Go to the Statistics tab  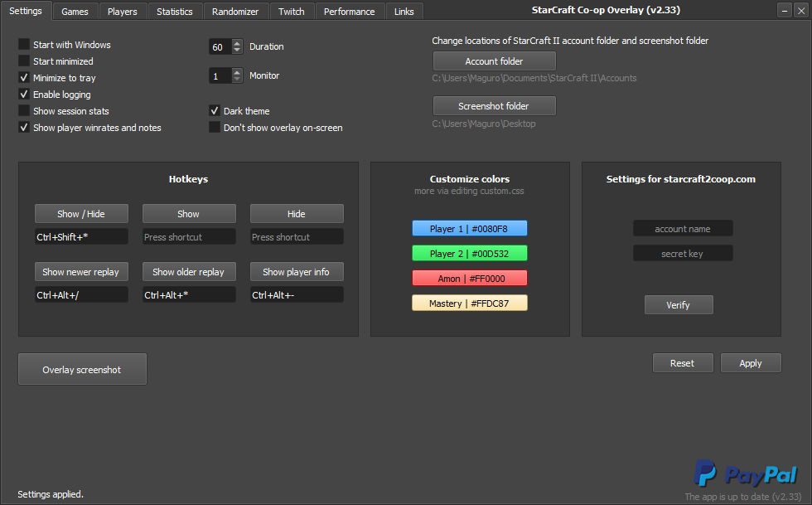point(175,12)
